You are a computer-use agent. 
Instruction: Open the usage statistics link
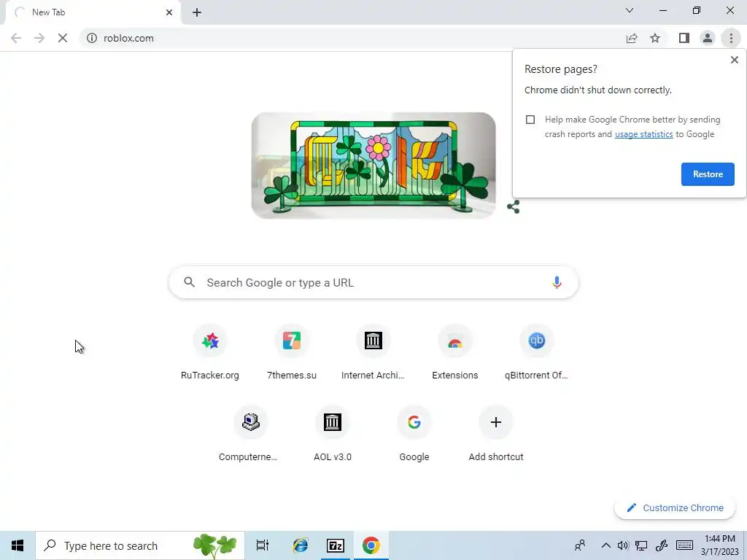point(643,134)
